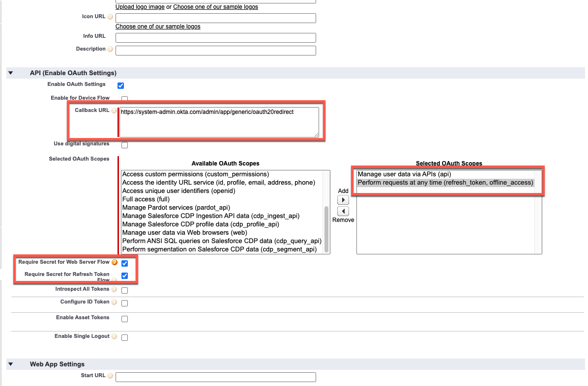
Task: Click the Configure ID Token help icon
Action: tap(114, 302)
